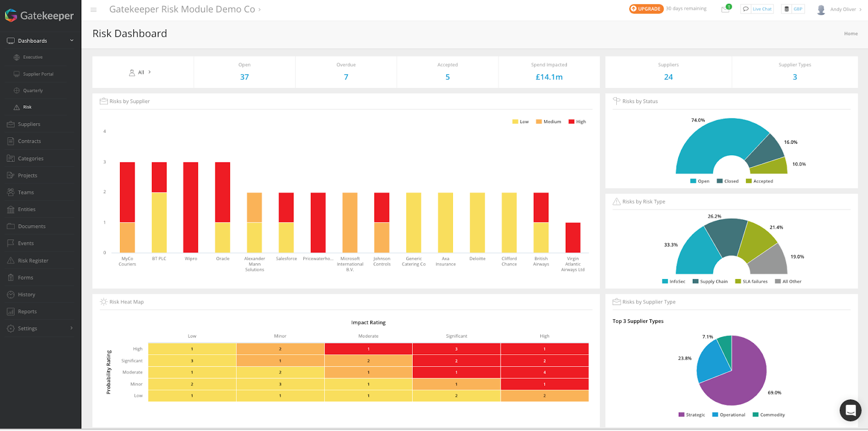The image size is (868, 431).
Task: Toggle the Low legend in Risks by Supplier
Action: coord(520,122)
